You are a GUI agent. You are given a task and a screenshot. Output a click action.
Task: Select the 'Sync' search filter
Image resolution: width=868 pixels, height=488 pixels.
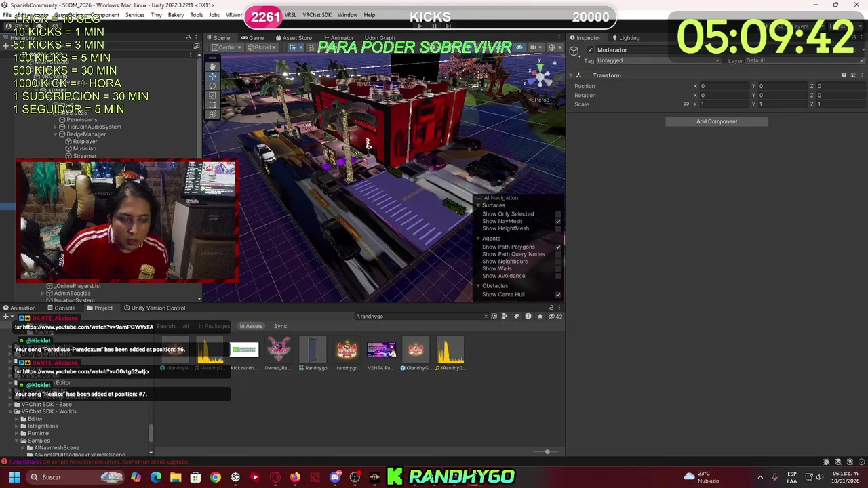(281, 327)
